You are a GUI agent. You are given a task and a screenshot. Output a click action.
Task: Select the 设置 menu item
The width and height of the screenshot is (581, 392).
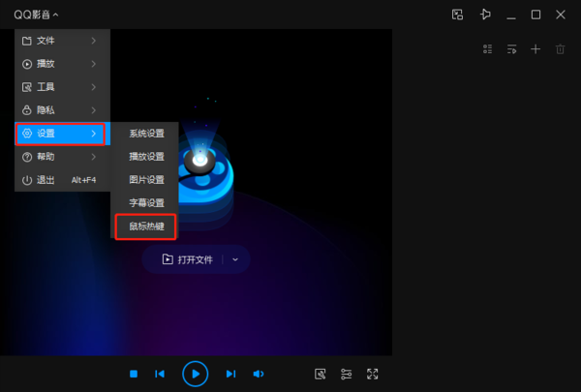[x=62, y=134]
